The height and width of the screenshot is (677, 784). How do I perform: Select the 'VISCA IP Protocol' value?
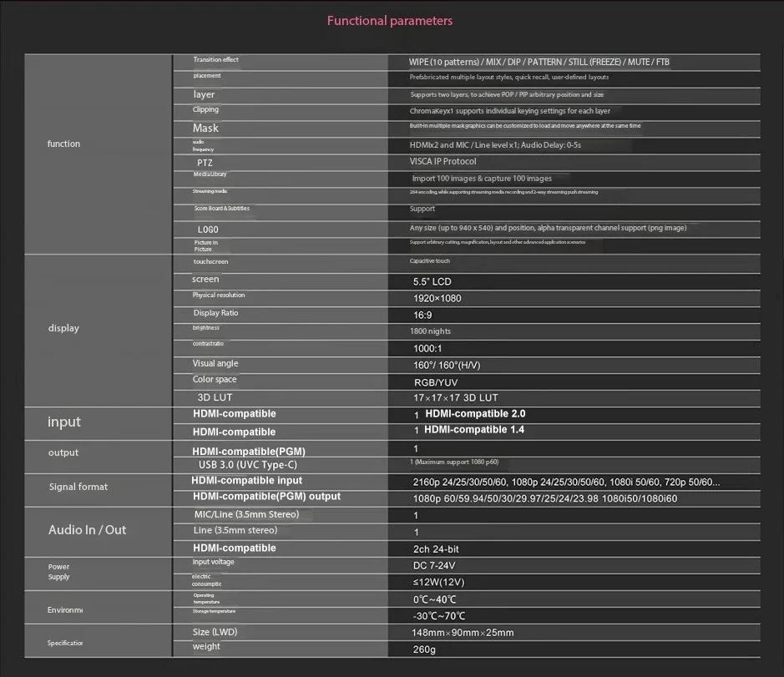point(443,161)
